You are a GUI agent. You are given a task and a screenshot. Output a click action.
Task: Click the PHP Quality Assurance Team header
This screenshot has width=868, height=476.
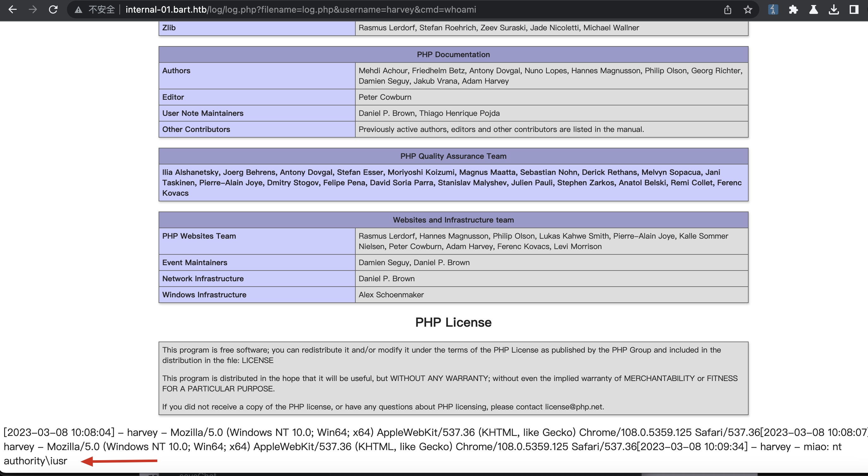click(453, 156)
